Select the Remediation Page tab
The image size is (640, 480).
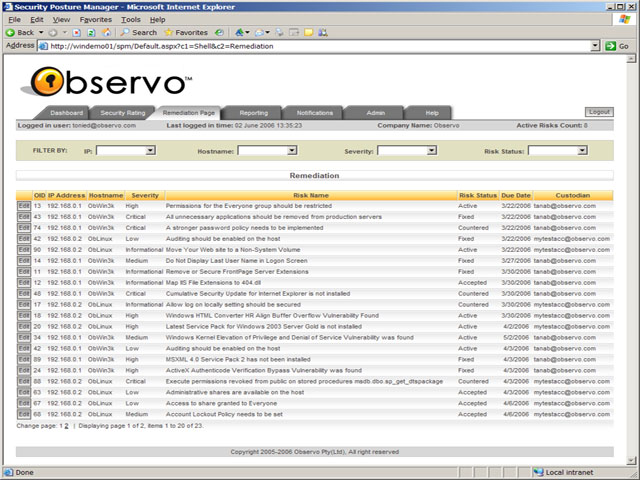click(x=189, y=113)
